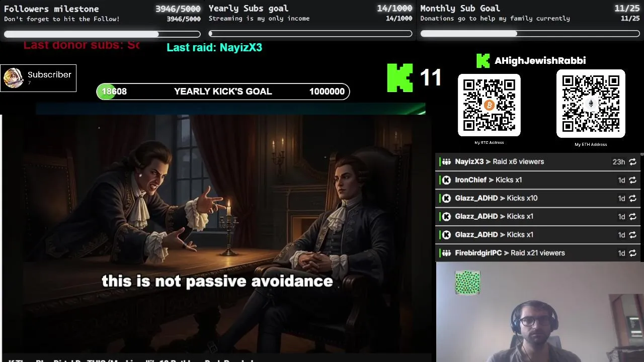644x362 pixels.
Task: Click the video of two men at table
Action: point(217,234)
